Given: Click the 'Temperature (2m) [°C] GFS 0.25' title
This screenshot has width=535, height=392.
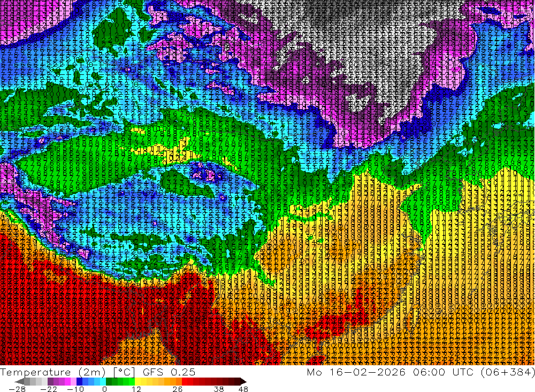Looking at the screenshot, I should pyautogui.click(x=97, y=372).
